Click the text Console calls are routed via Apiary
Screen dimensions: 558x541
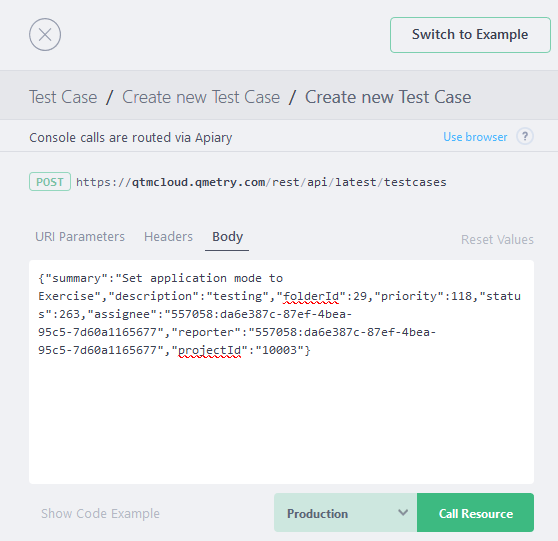131,138
